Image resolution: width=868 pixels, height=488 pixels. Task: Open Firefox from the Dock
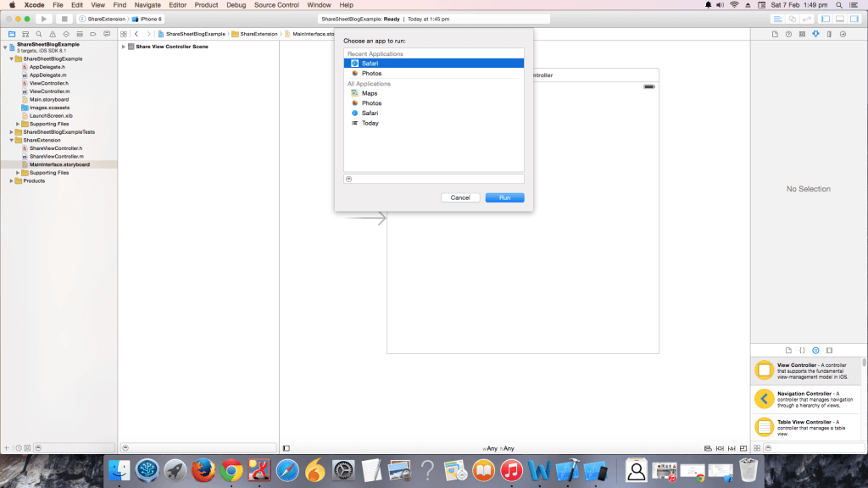pyautogui.click(x=203, y=471)
